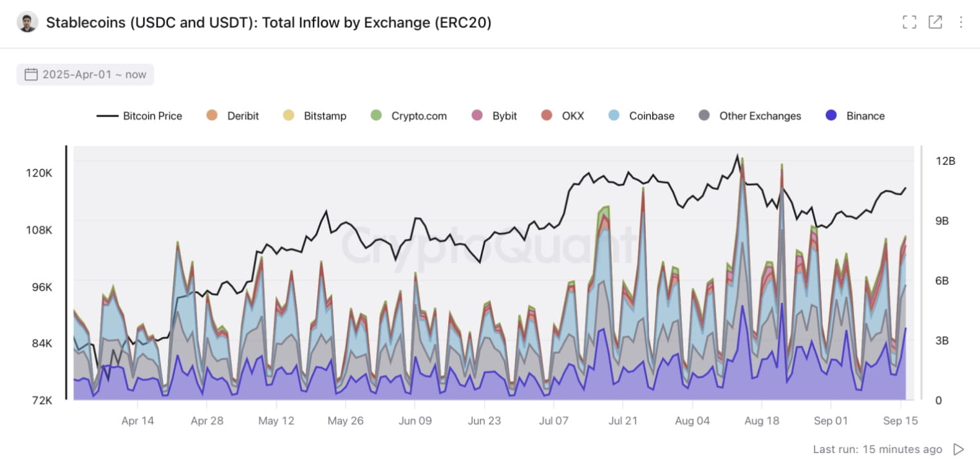This screenshot has height=464, width=980.
Task: Click the calendar icon in the date filter
Action: click(x=30, y=74)
